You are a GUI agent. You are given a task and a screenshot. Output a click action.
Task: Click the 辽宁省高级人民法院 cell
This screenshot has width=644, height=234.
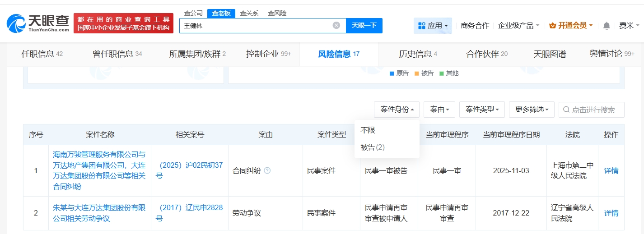pos(572,213)
